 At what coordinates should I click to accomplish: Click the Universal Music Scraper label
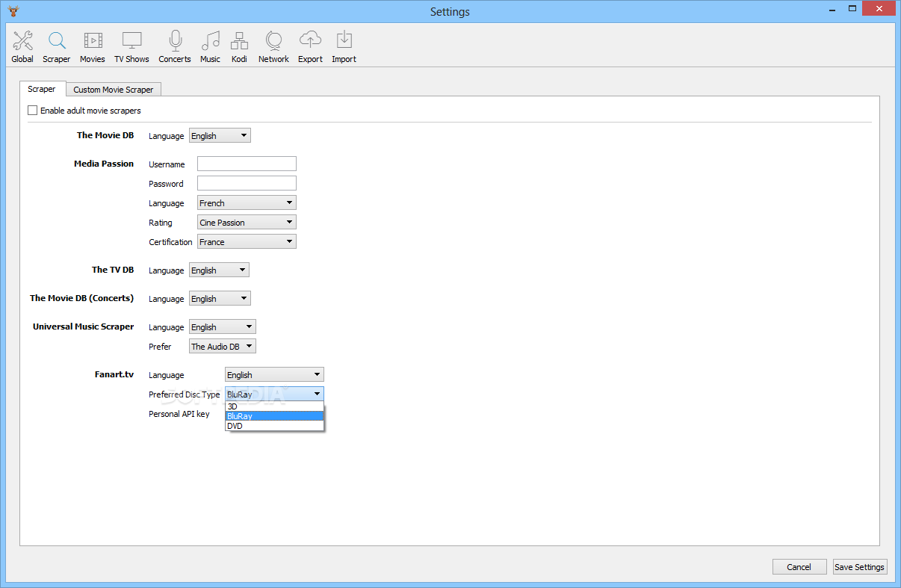click(x=84, y=327)
